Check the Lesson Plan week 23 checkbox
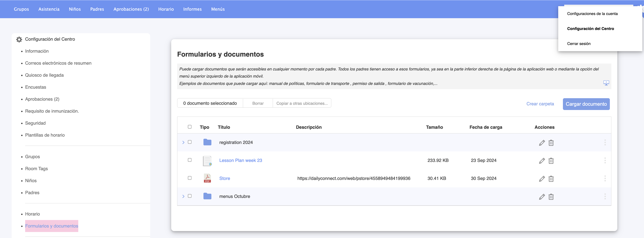 pyautogui.click(x=190, y=160)
